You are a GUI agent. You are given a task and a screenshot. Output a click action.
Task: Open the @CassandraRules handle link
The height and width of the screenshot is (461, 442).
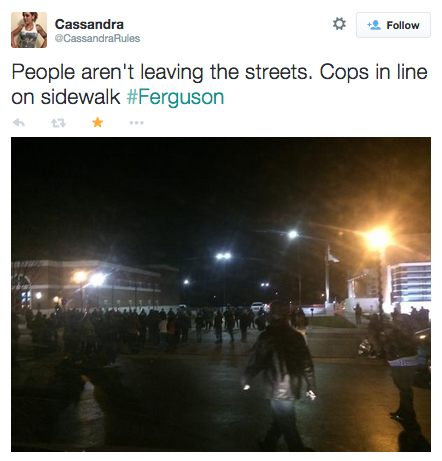[x=97, y=38]
